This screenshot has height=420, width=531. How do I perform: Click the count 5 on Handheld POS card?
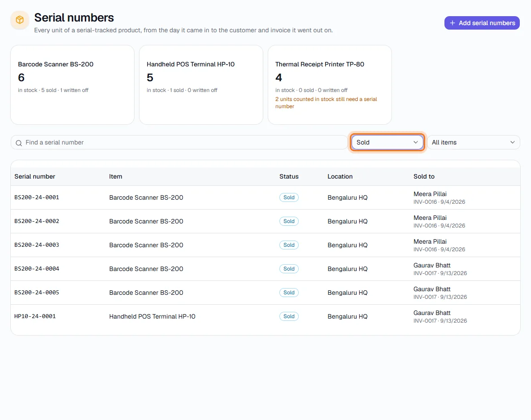(x=150, y=78)
